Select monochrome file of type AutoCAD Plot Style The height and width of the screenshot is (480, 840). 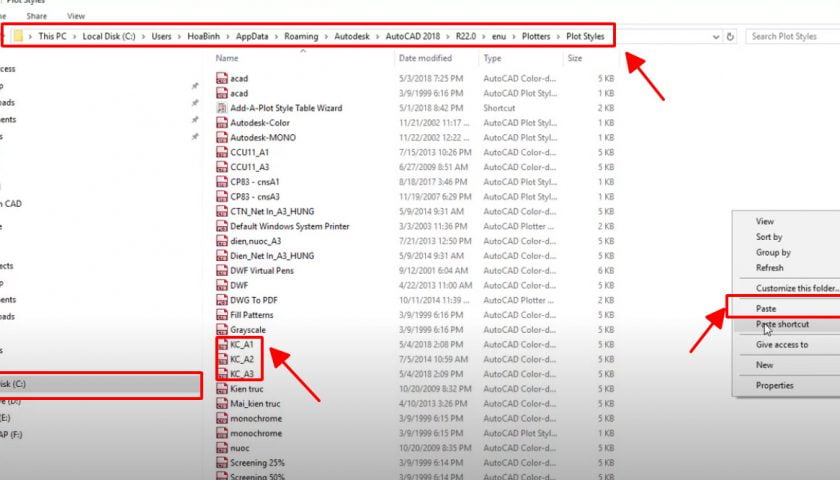coord(256,433)
